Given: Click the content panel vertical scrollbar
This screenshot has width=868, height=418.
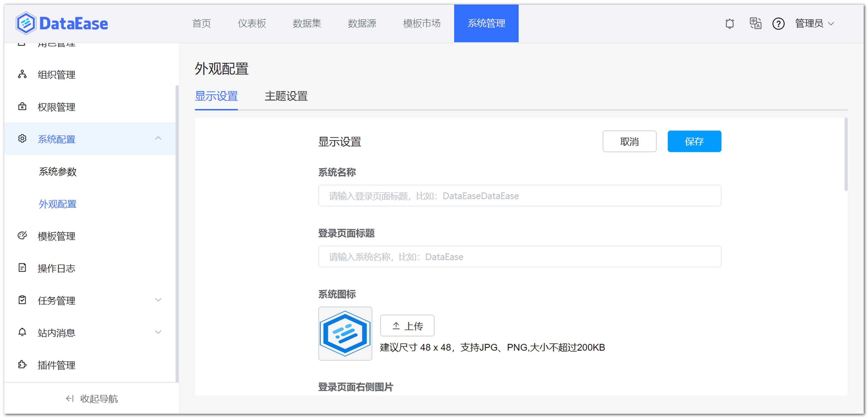Looking at the screenshot, I should [846, 154].
